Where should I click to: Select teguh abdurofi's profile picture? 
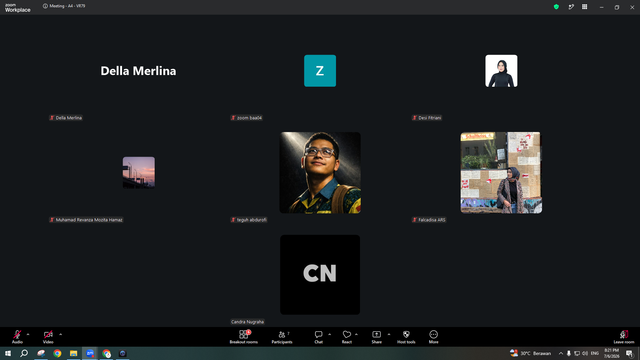pyautogui.click(x=320, y=172)
